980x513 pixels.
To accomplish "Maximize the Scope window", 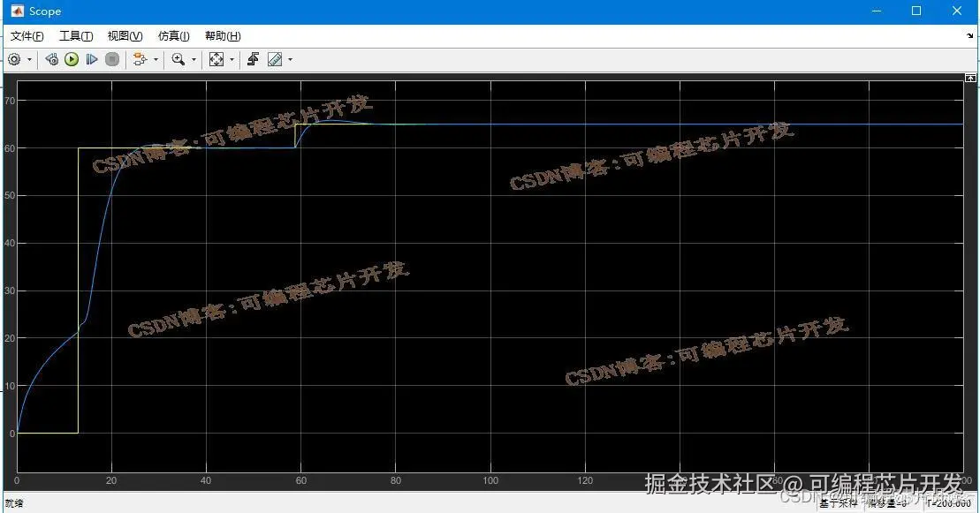I will pyautogui.click(x=916, y=11).
